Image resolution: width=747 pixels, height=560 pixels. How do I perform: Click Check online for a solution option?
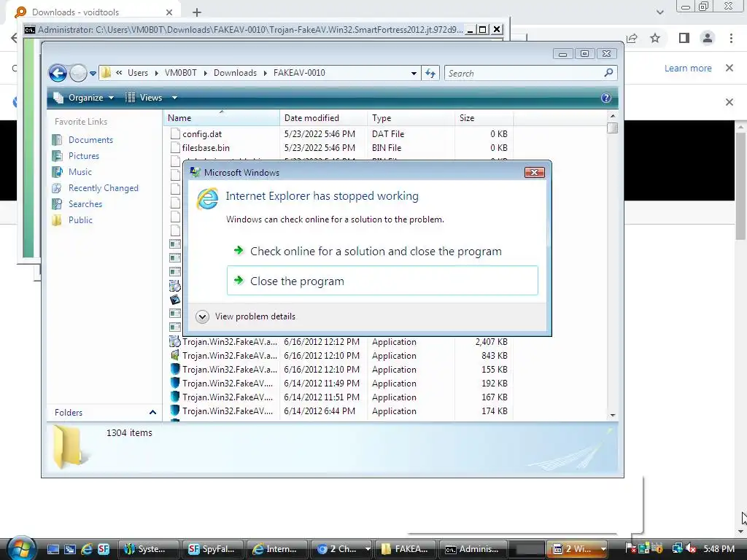(x=382, y=251)
